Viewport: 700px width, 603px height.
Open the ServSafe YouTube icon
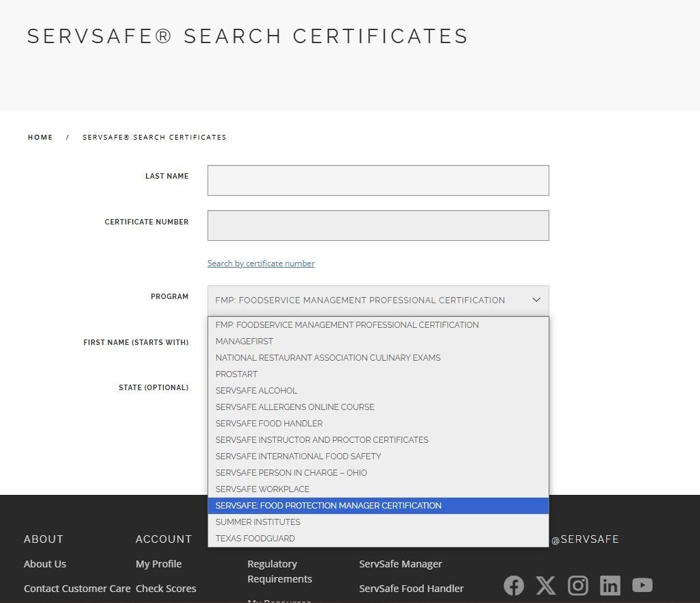642,585
